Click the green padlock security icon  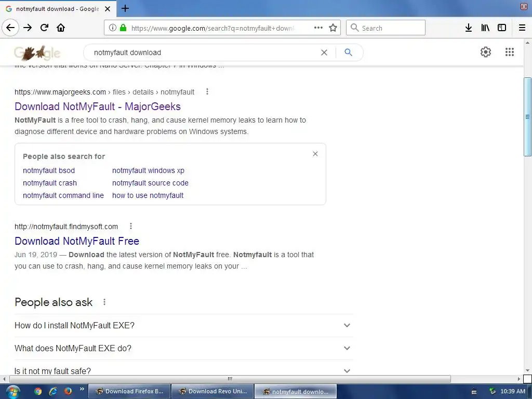(123, 28)
